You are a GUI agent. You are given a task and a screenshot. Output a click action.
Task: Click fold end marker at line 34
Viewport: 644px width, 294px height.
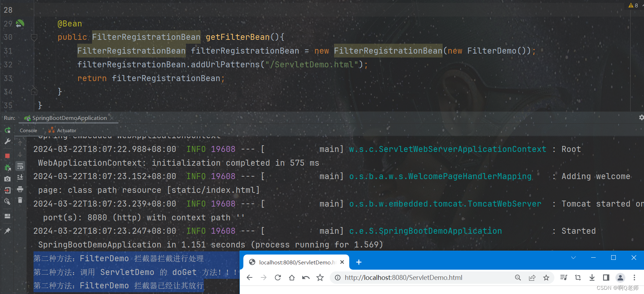[x=34, y=92]
